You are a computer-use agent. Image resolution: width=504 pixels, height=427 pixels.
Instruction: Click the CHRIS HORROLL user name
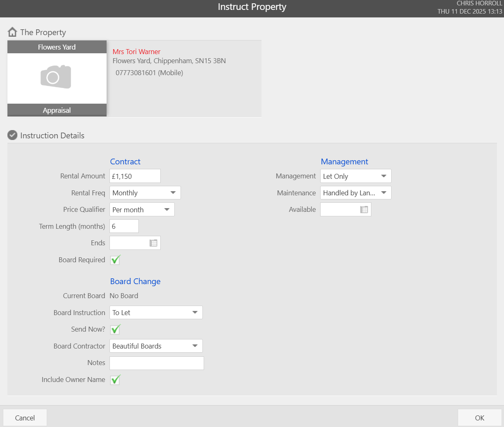pyautogui.click(x=479, y=3)
